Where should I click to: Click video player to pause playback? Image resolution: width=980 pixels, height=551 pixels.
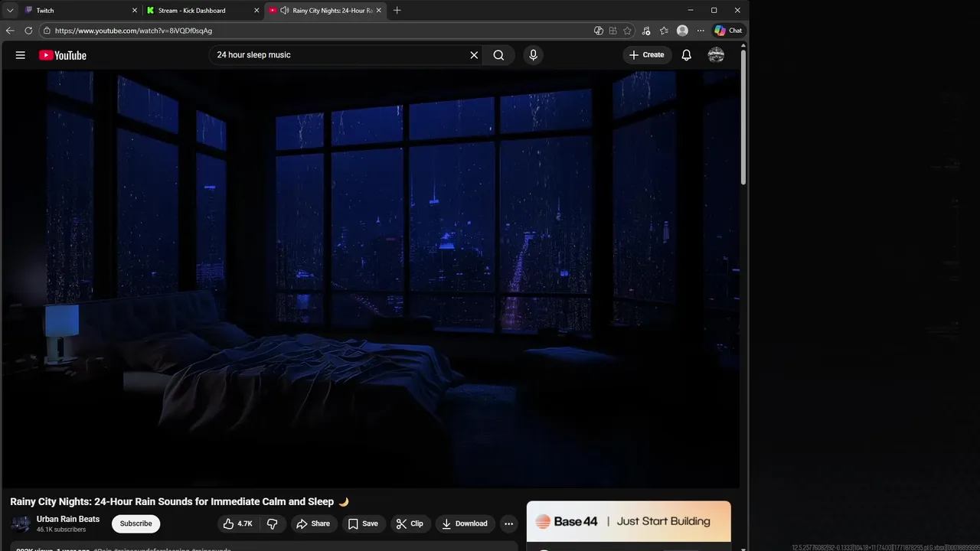coord(371,279)
